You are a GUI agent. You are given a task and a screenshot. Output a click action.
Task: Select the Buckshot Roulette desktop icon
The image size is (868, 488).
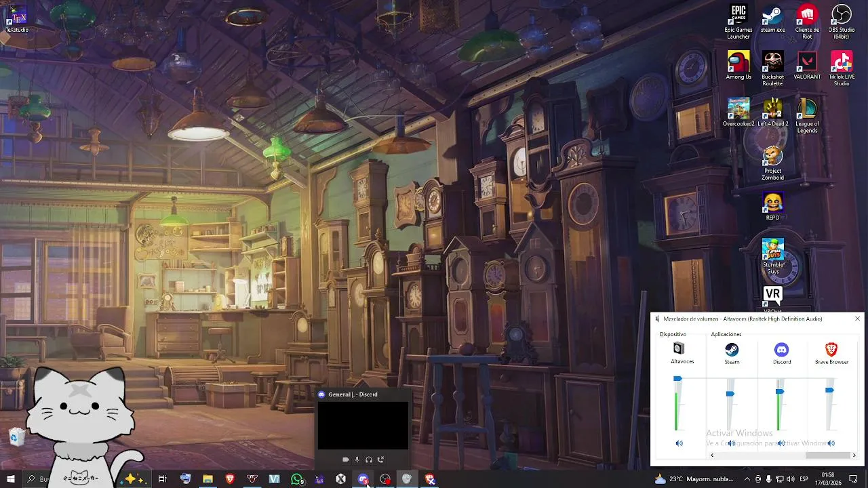click(x=772, y=69)
